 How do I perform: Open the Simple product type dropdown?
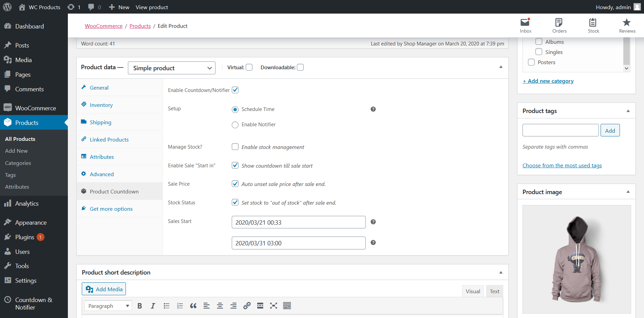[x=171, y=68]
